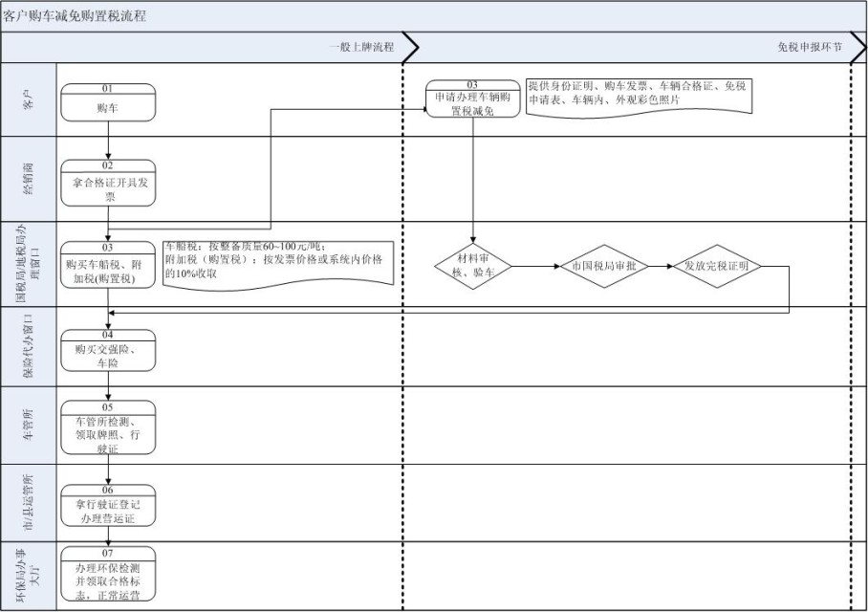Click the 01 购车 process box
This screenshot has height=612, width=868.
click(x=108, y=103)
